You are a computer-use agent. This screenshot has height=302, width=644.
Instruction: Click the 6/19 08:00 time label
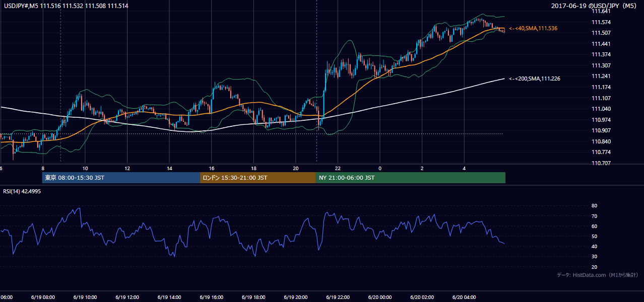(x=42, y=297)
